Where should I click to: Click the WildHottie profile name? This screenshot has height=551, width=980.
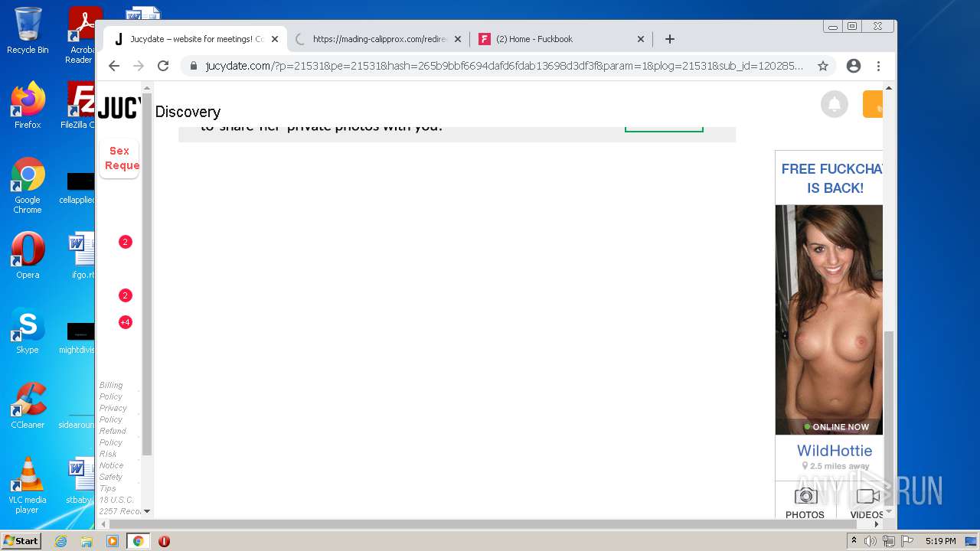coord(835,451)
